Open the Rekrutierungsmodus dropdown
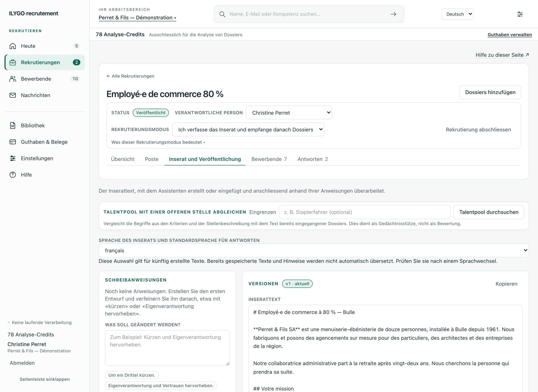The image size is (538, 392). tap(248, 130)
